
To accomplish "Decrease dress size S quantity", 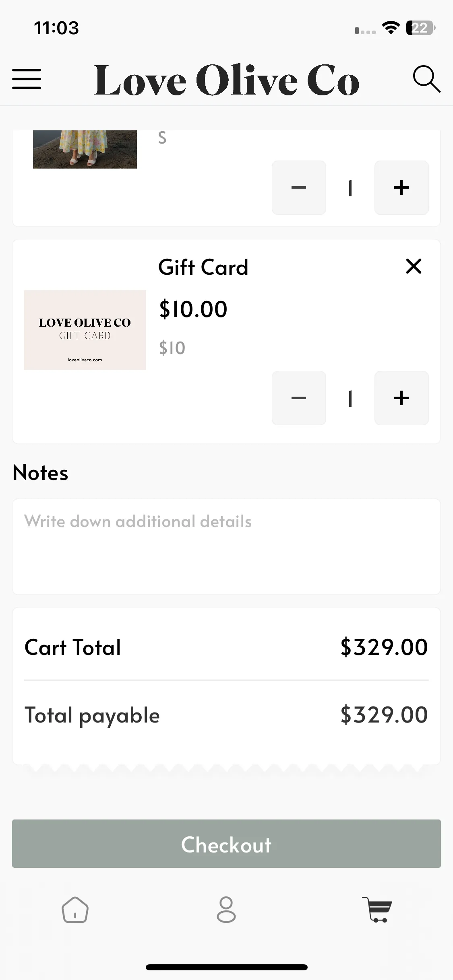I will (299, 187).
